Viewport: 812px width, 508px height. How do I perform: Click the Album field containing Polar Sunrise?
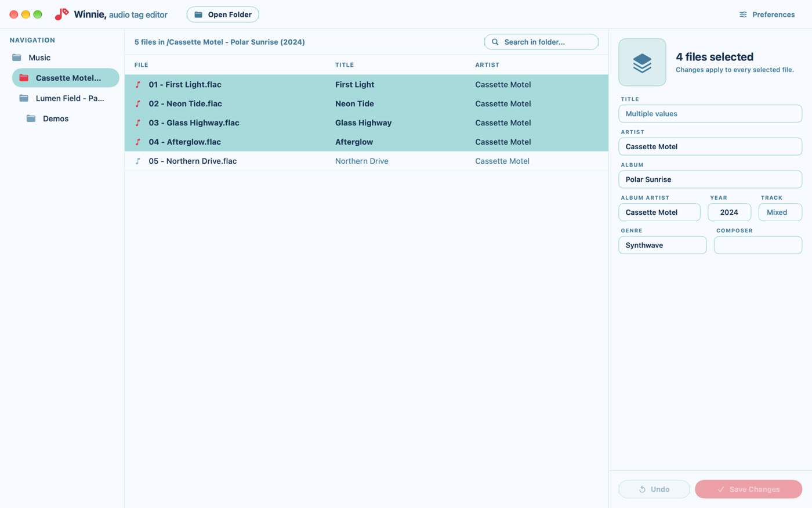pos(710,179)
